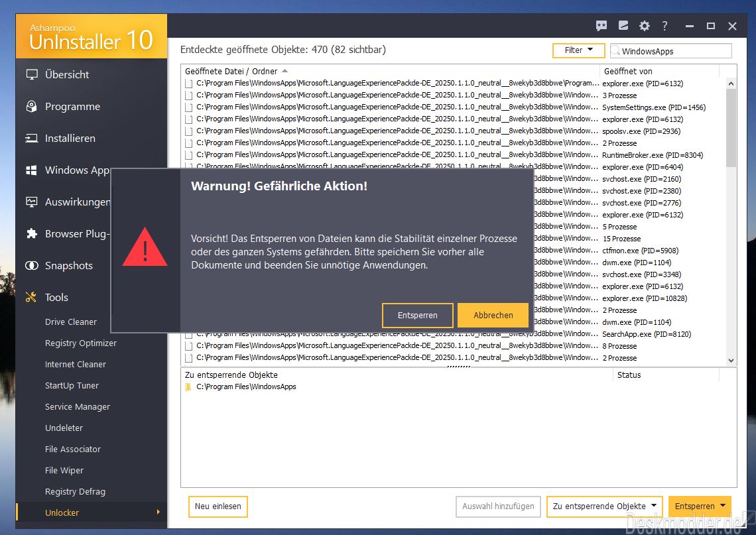Select C:\Program Files\WindowsApps entry in lower list
Viewport: 756px width, 535px height.
[246, 387]
